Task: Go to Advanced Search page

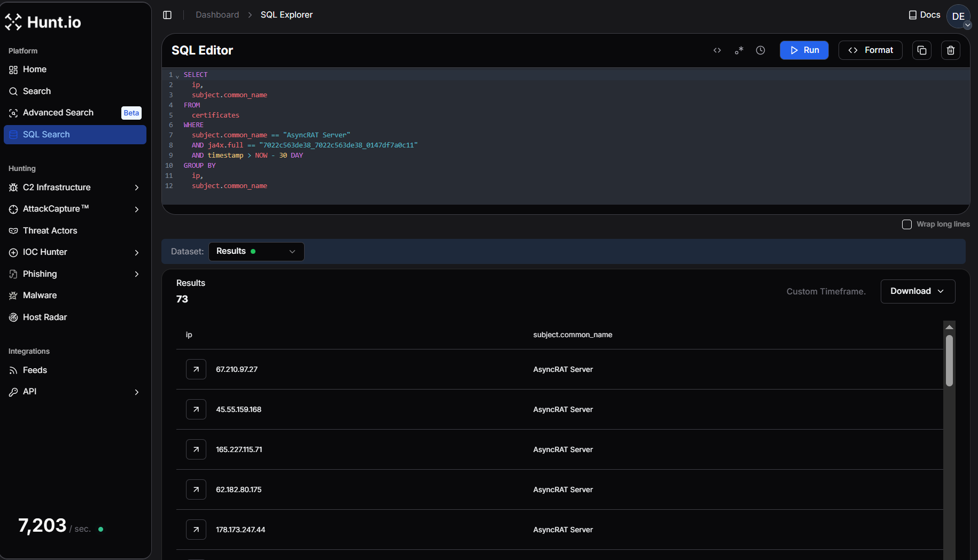Action: [x=58, y=113]
